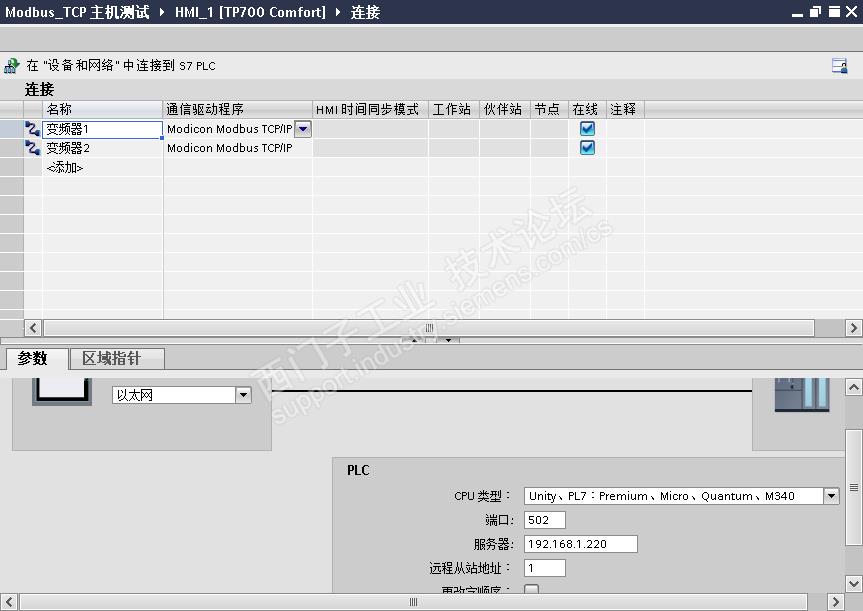Screen dimensions: 863x611
Task: Click the 服务器 IP address field
Action: (x=581, y=544)
